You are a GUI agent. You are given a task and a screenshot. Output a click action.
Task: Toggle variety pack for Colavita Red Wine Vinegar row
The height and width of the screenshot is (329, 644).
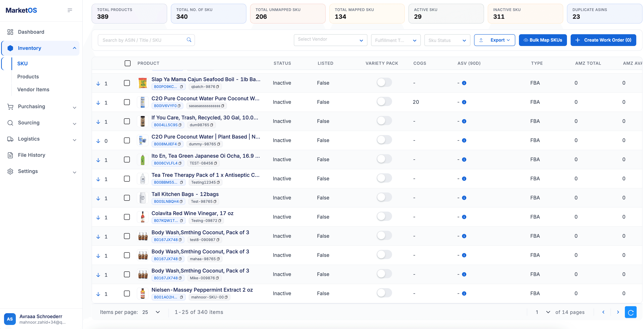(384, 217)
